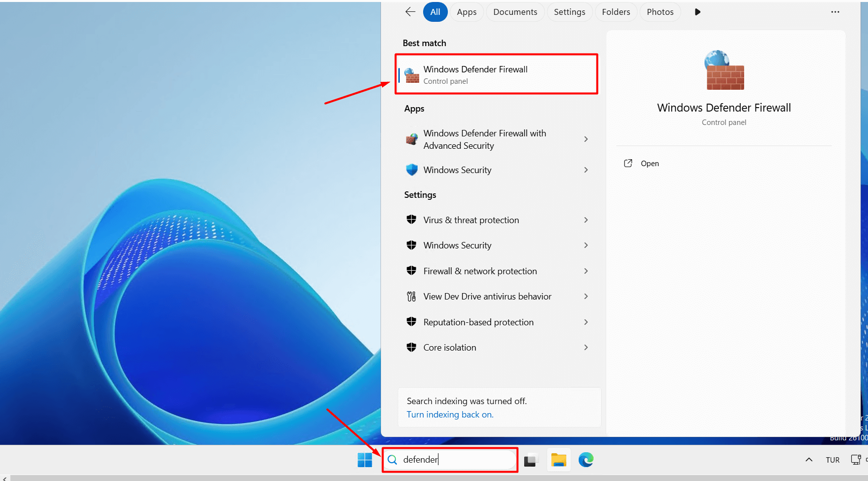Open Windows Defender Firewall best match result
This screenshot has width=868, height=481.
tap(495, 74)
